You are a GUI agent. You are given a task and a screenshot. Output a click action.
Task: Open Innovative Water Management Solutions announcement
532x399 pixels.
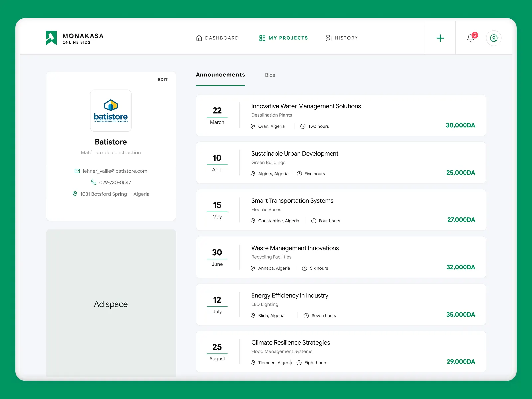pos(306,106)
